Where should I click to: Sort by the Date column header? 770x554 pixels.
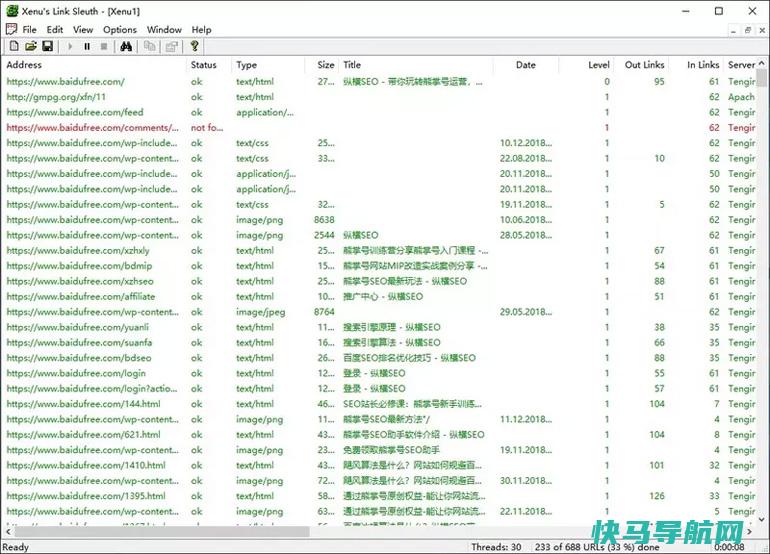click(525, 65)
